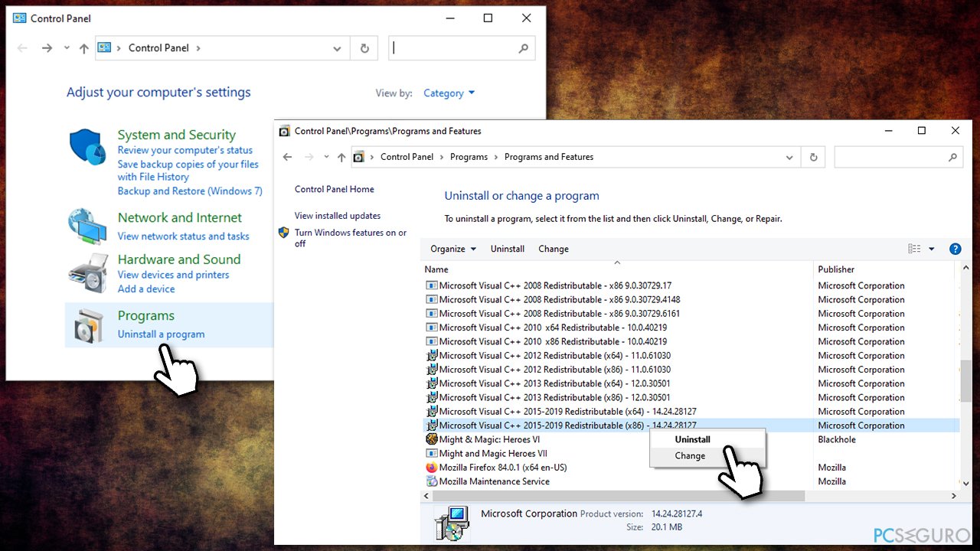Click the back navigation arrow

click(x=287, y=156)
